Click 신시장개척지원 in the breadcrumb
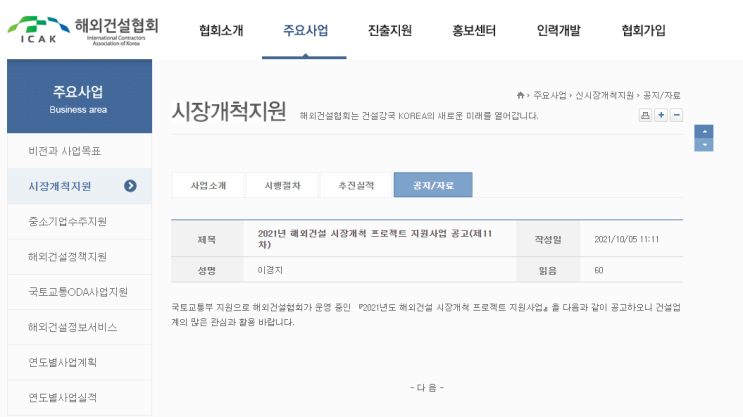Image resolution: width=743 pixels, height=417 pixels. tap(604, 95)
